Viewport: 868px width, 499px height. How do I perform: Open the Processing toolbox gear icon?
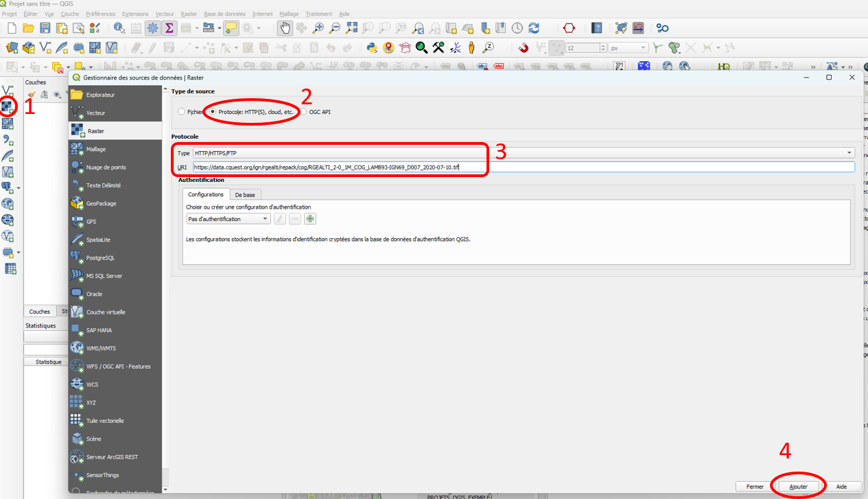(x=152, y=28)
